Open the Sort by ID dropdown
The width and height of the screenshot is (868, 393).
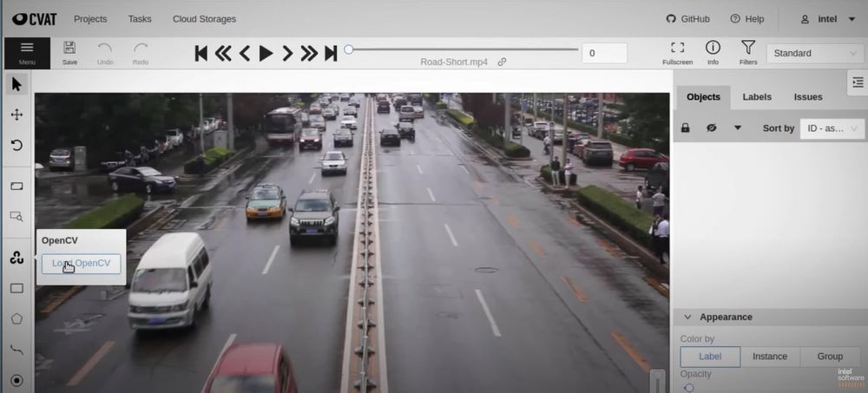832,128
